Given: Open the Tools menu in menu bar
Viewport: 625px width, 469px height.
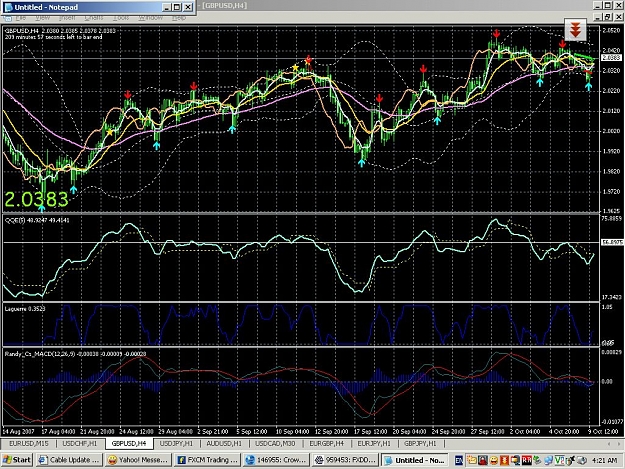Looking at the screenshot, I should [121, 18].
